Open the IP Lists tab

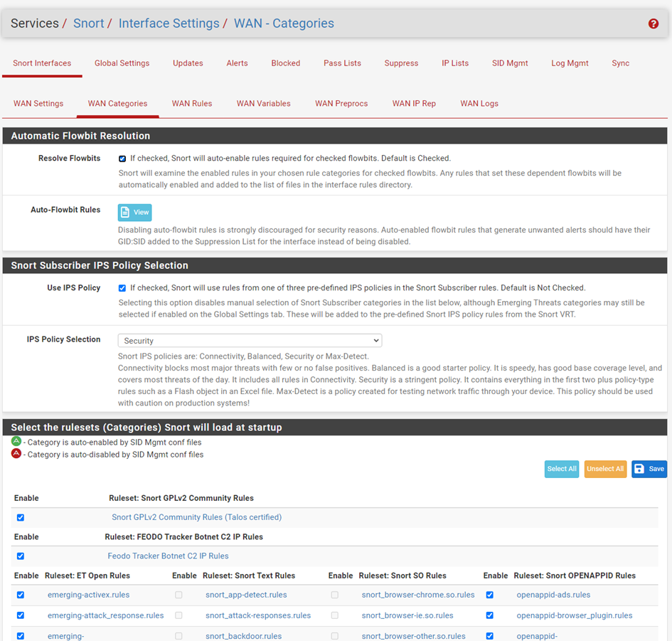(x=455, y=63)
